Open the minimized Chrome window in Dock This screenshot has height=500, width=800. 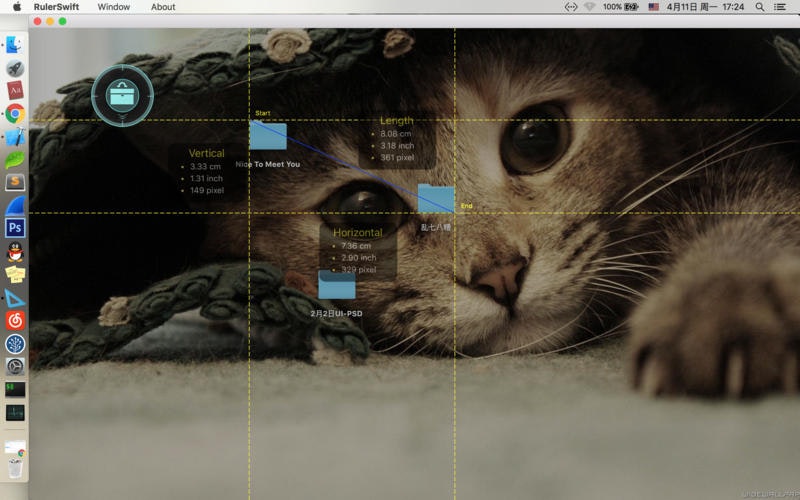pos(15,447)
